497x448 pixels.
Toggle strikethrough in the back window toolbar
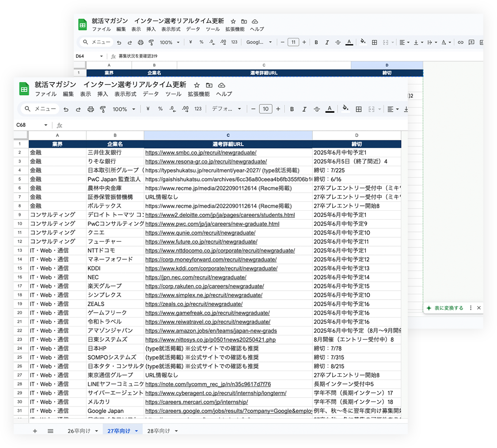(338, 42)
